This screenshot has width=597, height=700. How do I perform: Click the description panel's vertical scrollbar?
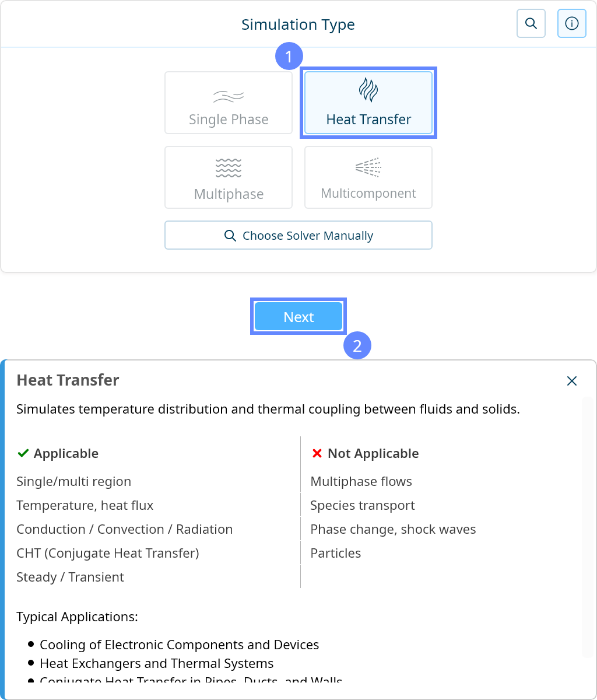click(587, 525)
